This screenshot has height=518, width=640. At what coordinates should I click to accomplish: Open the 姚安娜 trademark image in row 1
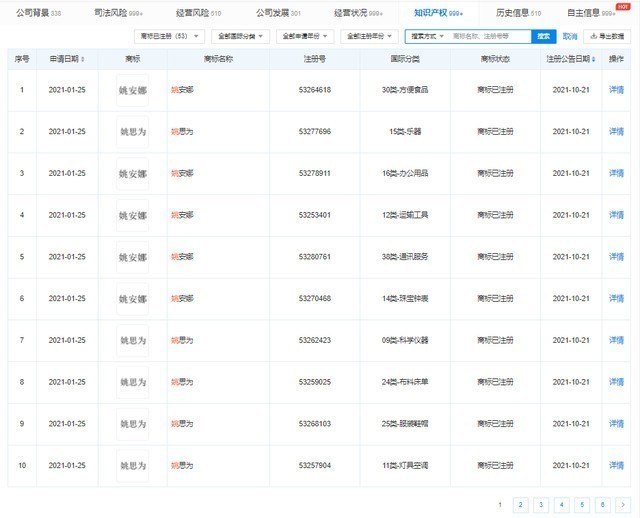click(133, 90)
